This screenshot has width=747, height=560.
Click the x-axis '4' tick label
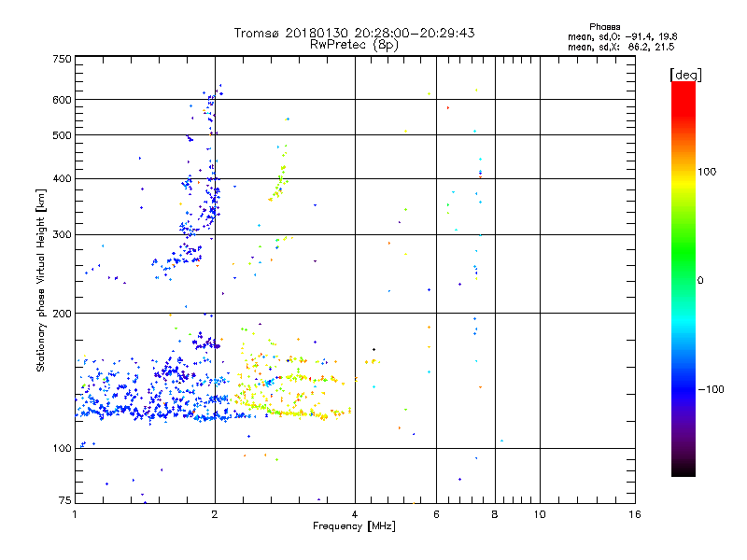(x=355, y=514)
